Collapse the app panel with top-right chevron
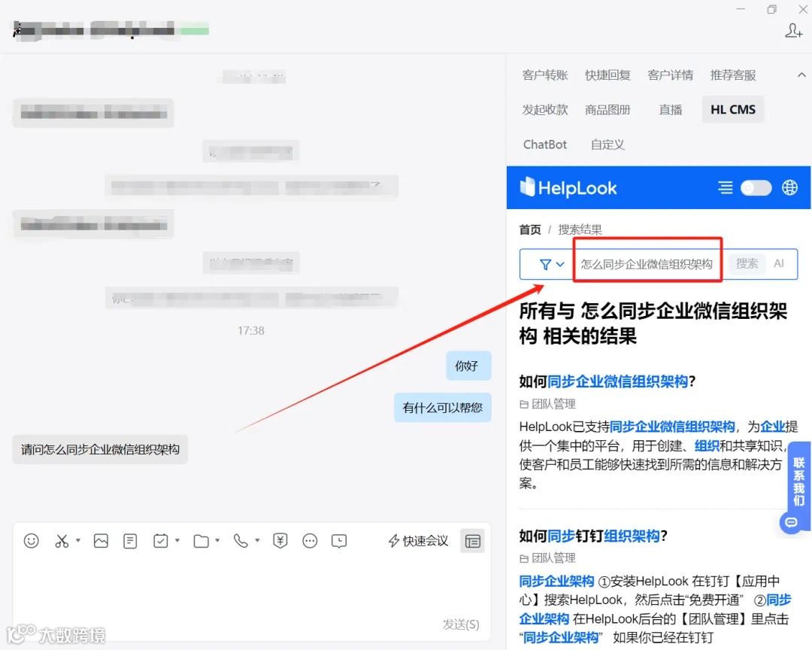This screenshot has height=650, width=812. pyautogui.click(x=801, y=74)
